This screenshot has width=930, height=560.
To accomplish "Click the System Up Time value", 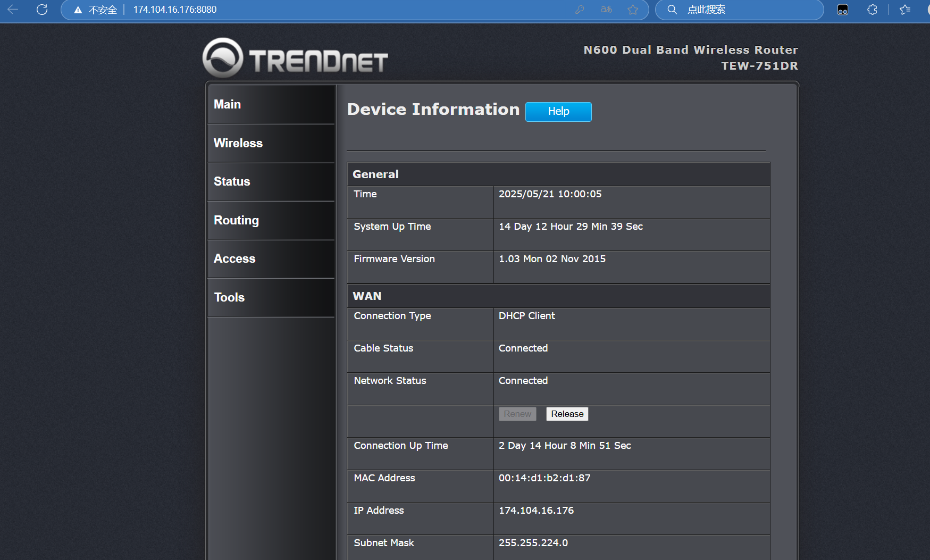I will click(x=571, y=227).
